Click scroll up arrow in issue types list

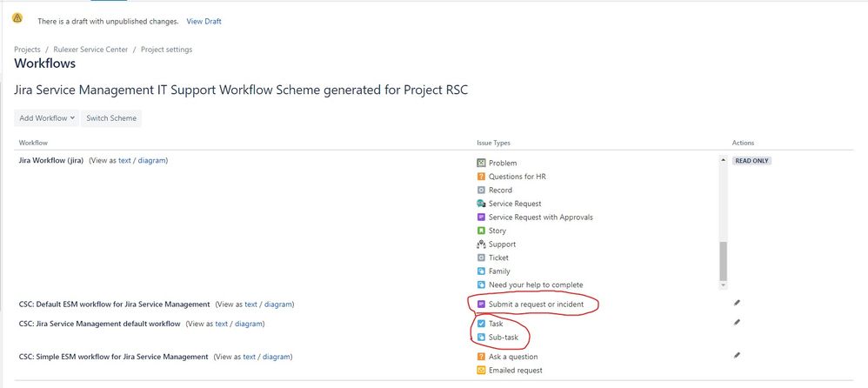[x=723, y=160]
